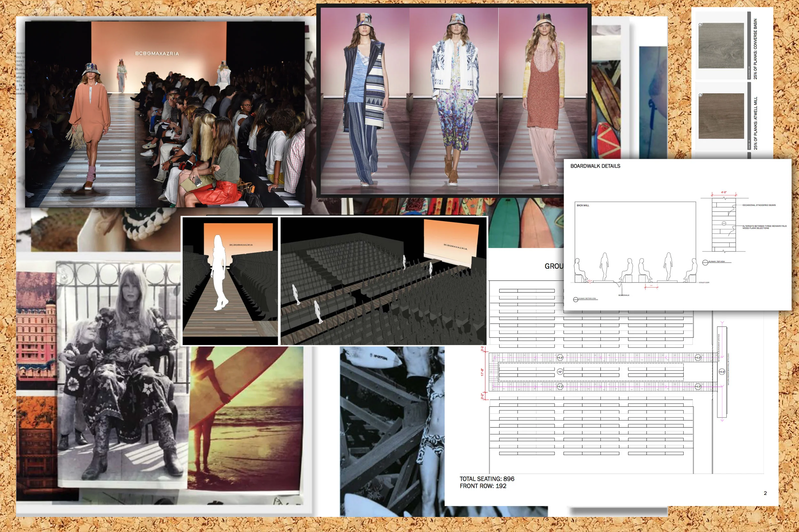Screen dimensions: 799x532
Task: Open the aerial 3D seating render
Action: tap(383, 281)
